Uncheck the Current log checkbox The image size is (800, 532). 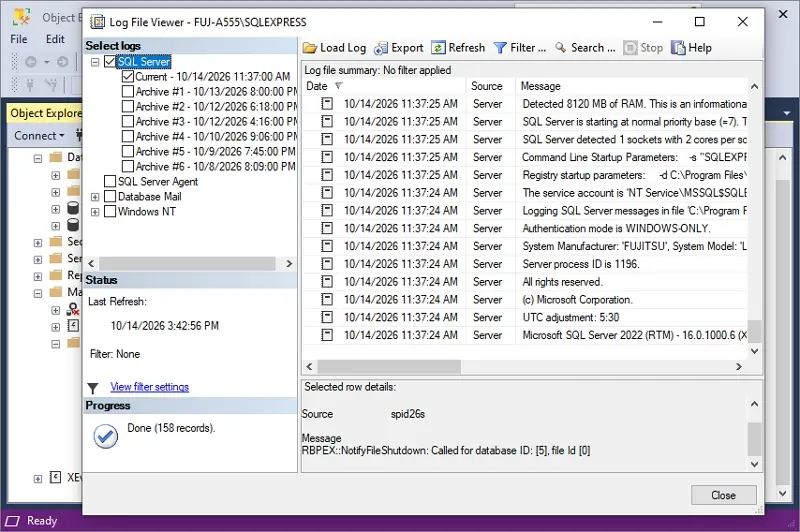pos(128,77)
